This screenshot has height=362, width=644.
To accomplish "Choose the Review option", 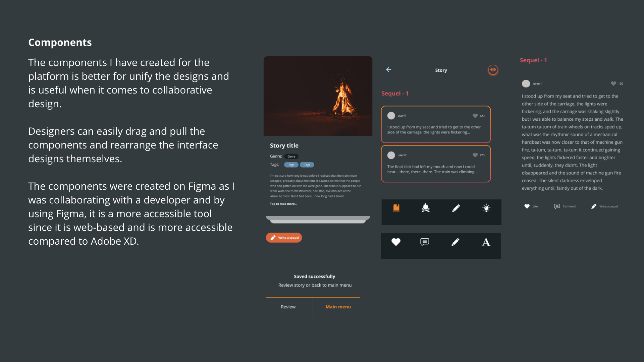I will 288,307.
